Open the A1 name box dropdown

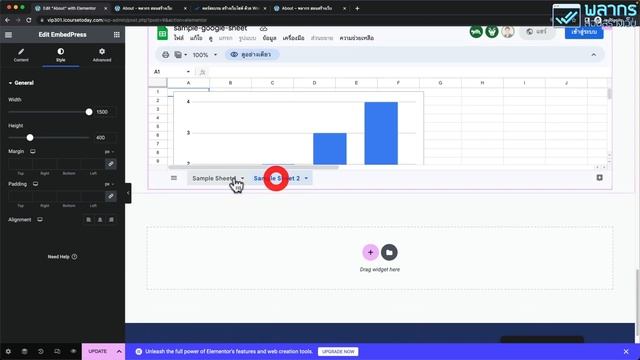click(x=188, y=72)
